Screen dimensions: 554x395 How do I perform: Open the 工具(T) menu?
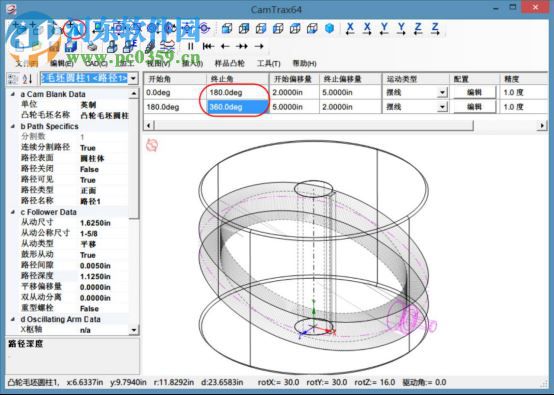coord(269,64)
